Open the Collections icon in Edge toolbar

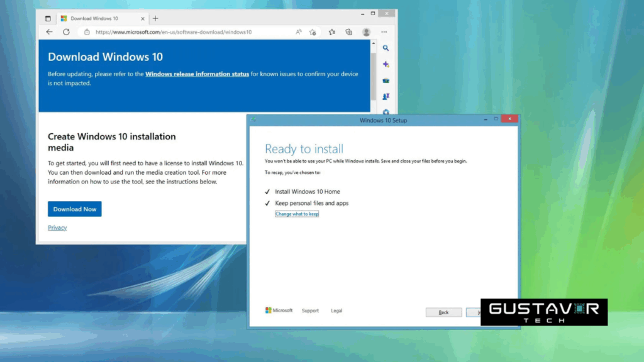(348, 32)
